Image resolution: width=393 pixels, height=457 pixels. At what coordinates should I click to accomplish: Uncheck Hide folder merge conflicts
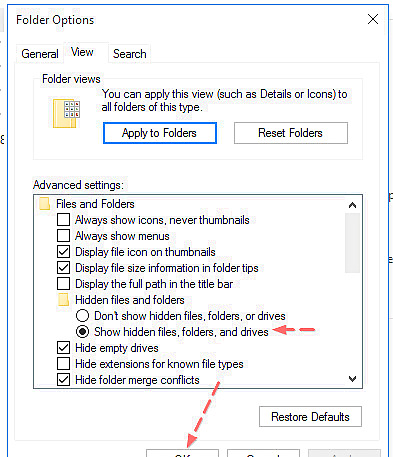click(x=63, y=380)
